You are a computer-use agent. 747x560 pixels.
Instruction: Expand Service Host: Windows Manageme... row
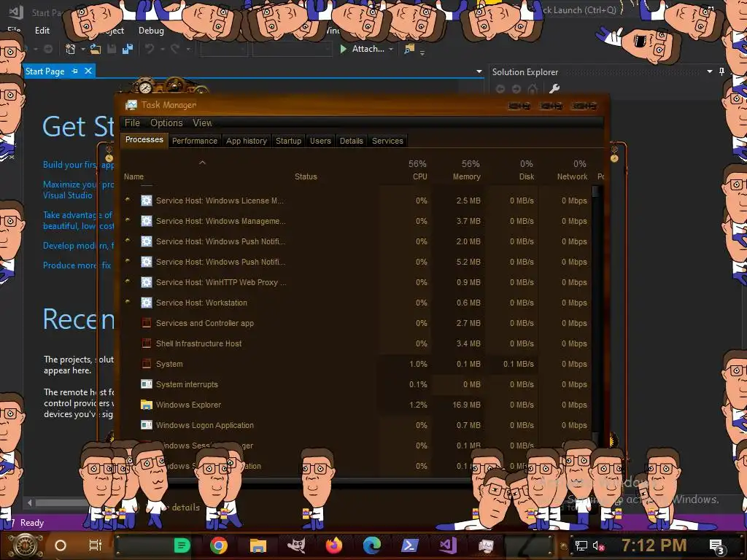click(127, 220)
